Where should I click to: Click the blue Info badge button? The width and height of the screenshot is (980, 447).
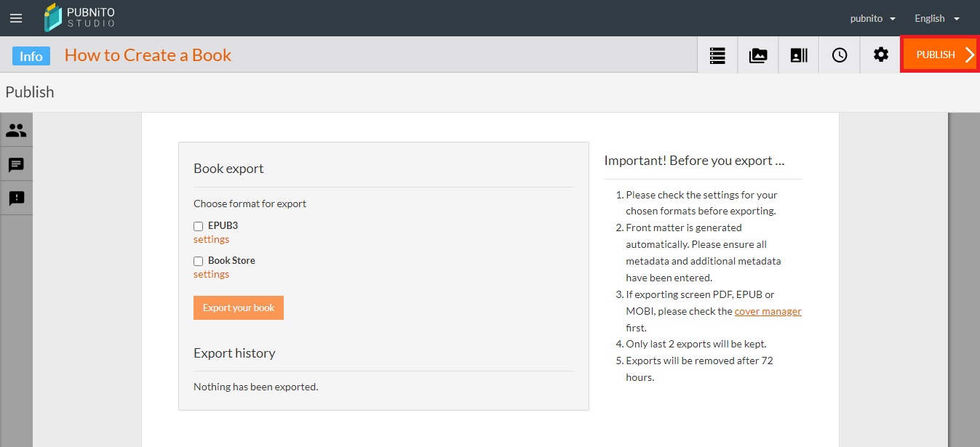point(31,56)
